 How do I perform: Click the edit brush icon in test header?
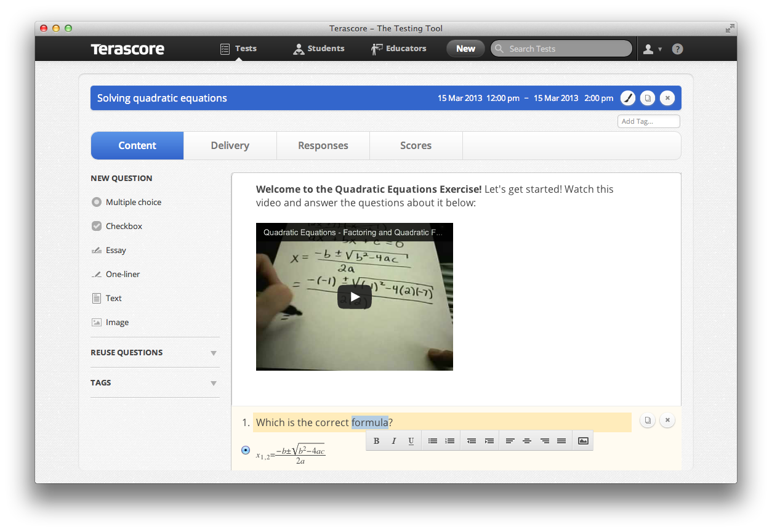point(627,98)
